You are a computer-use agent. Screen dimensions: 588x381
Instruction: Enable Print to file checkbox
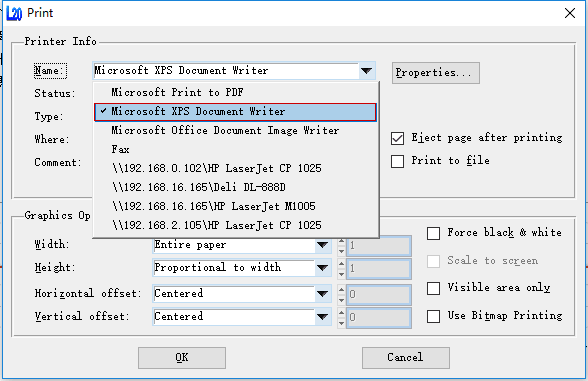coord(398,162)
